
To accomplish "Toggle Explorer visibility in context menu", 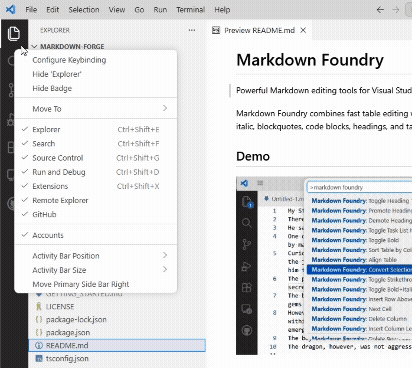I will [96, 129].
